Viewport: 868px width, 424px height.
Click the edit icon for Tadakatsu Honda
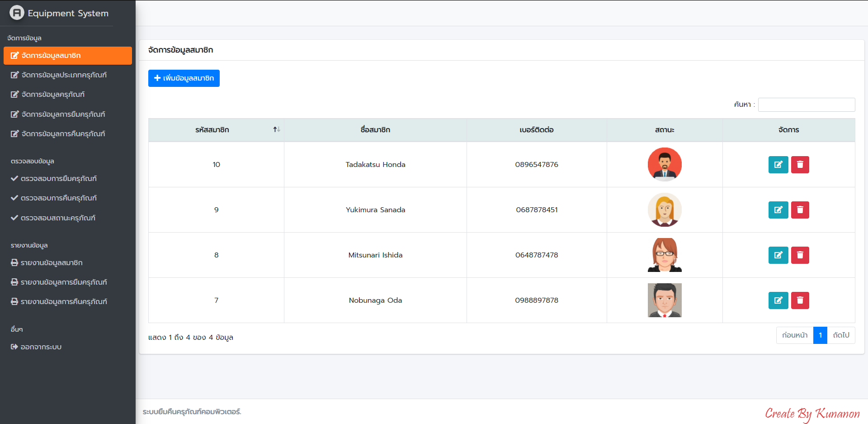coord(778,165)
